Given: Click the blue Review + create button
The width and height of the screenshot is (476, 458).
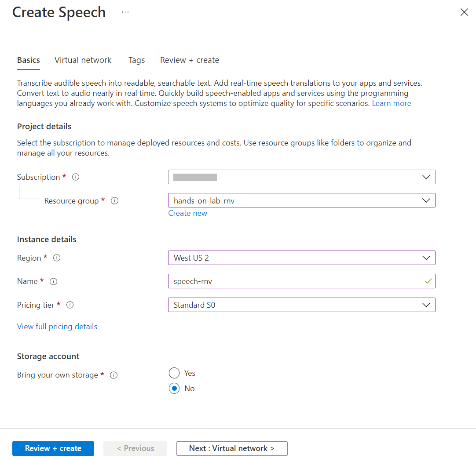Looking at the screenshot, I should (53, 448).
